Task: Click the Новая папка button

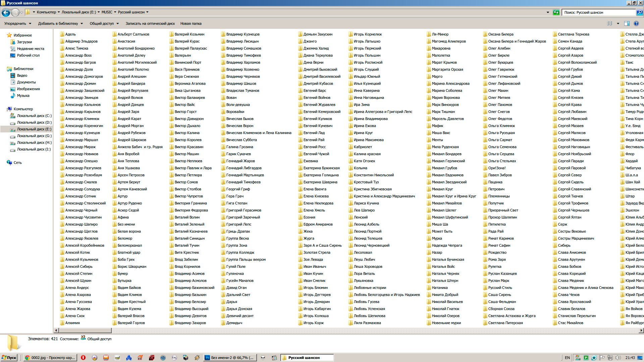Action: pos(191,23)
